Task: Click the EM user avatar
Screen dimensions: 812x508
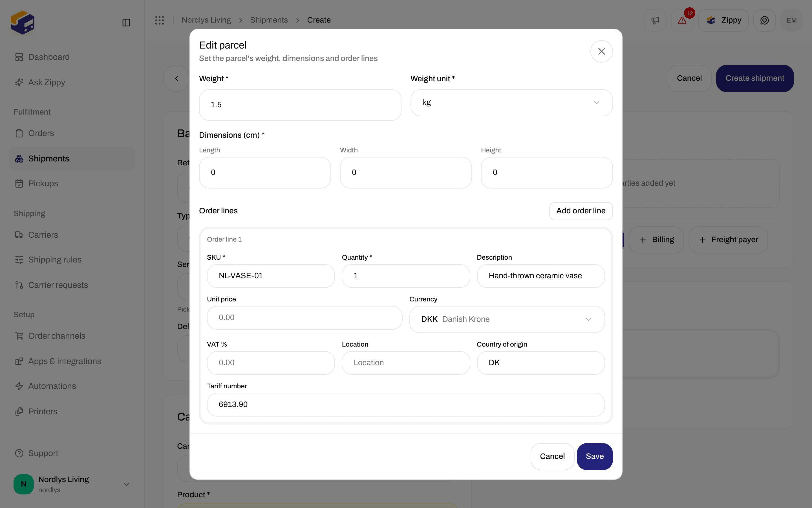Action: (791, 20)
